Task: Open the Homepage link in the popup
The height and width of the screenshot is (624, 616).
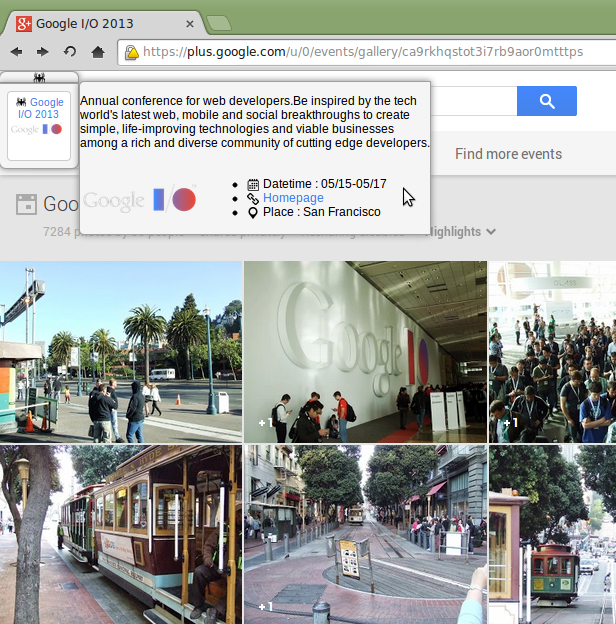Action: click(x=293, y=198)
